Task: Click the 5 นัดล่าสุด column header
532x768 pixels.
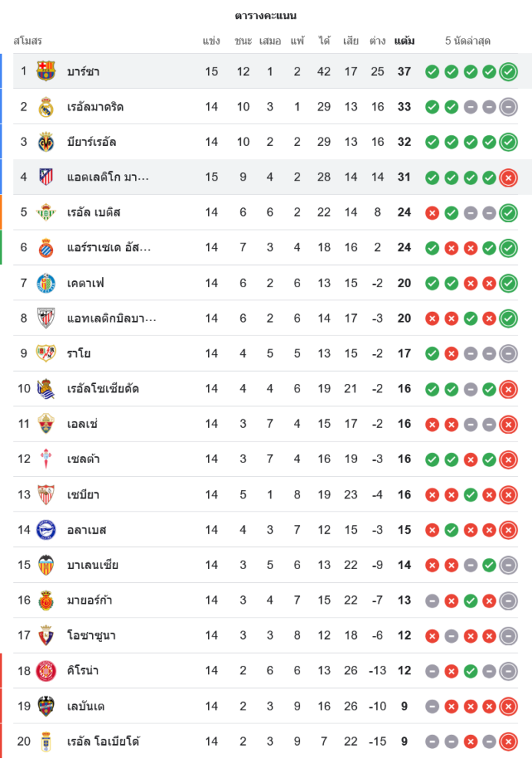Action: click(x=468, y=41)
